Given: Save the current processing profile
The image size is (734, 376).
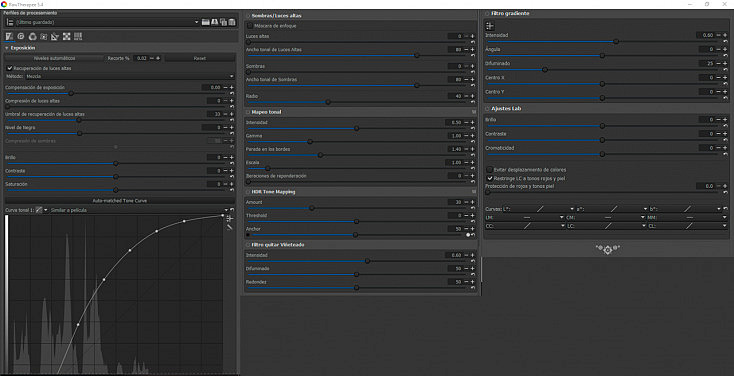Looking at the screenshot, I should pyautogui.click(x=214, y=22).
